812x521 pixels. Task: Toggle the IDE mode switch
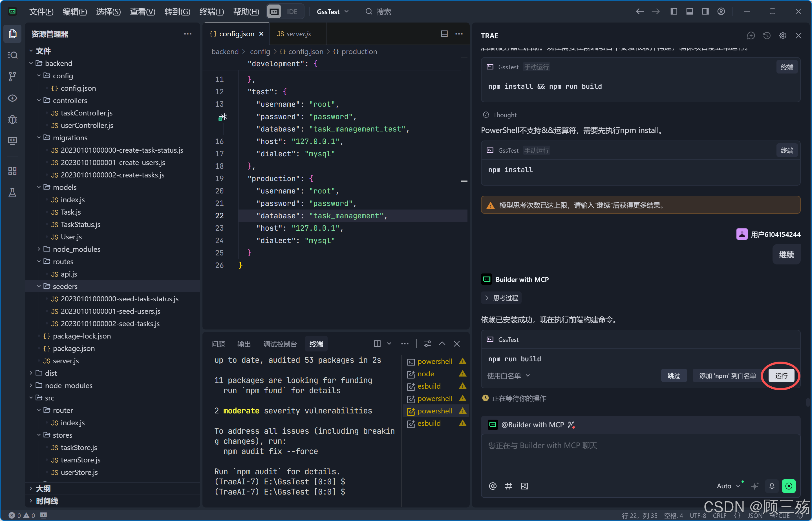tap(285, 12)
